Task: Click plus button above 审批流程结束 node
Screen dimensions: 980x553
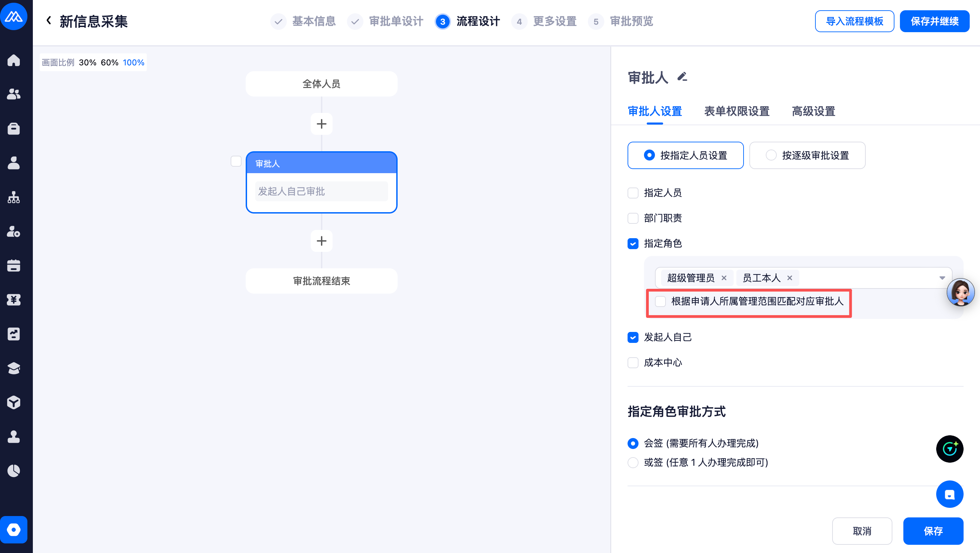Action: [321, 241]
